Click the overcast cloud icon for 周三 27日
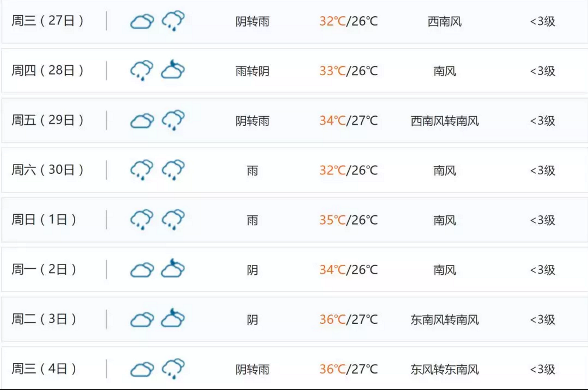 coord(142,21)
